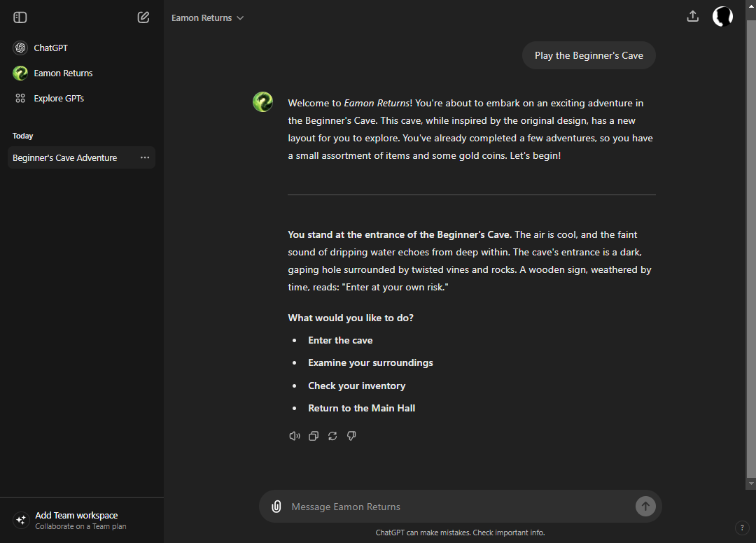Read the response aloud with the speaker icon

click(295, 436)
